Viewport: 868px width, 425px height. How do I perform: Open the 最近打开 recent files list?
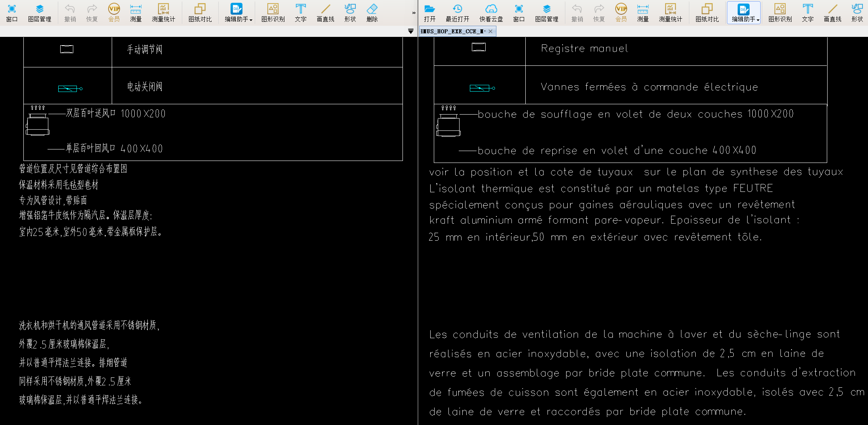[x=458, y=13]
